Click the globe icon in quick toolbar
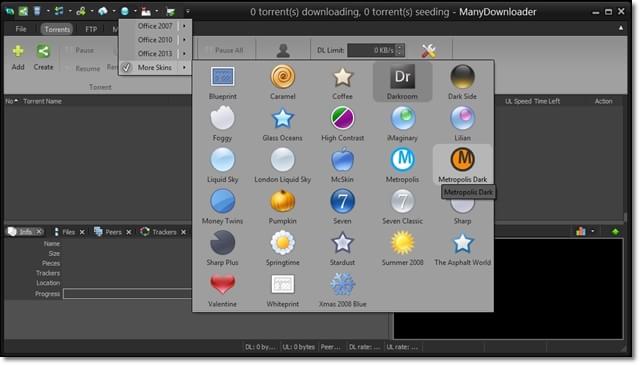Image resolution: width=640 pixels, height=365 pixels. [x=124, y=11]
